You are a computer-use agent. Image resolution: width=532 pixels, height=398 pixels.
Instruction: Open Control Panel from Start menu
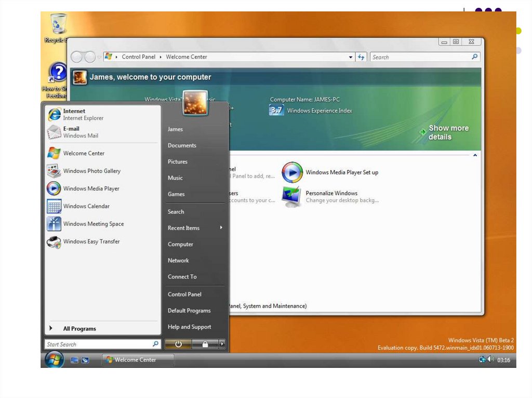(x=184, y=295)
